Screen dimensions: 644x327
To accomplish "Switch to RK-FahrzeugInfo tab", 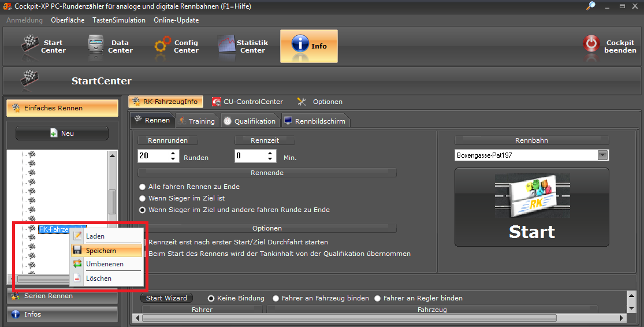I will pyautogui.click(x=165, y=102).
